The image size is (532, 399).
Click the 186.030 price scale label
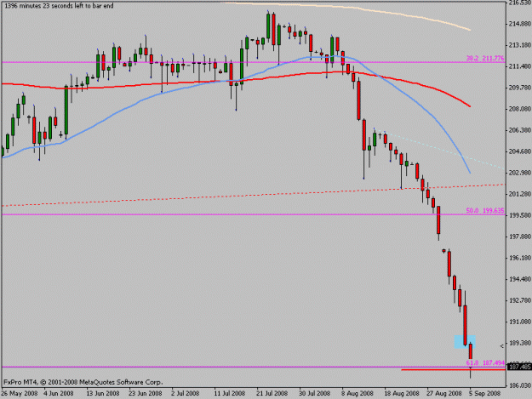520,385
